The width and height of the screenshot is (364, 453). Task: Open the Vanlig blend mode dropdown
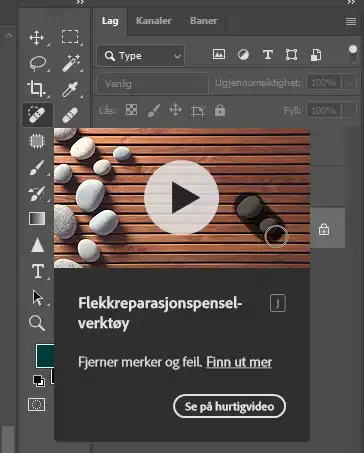tap(153, 84)
